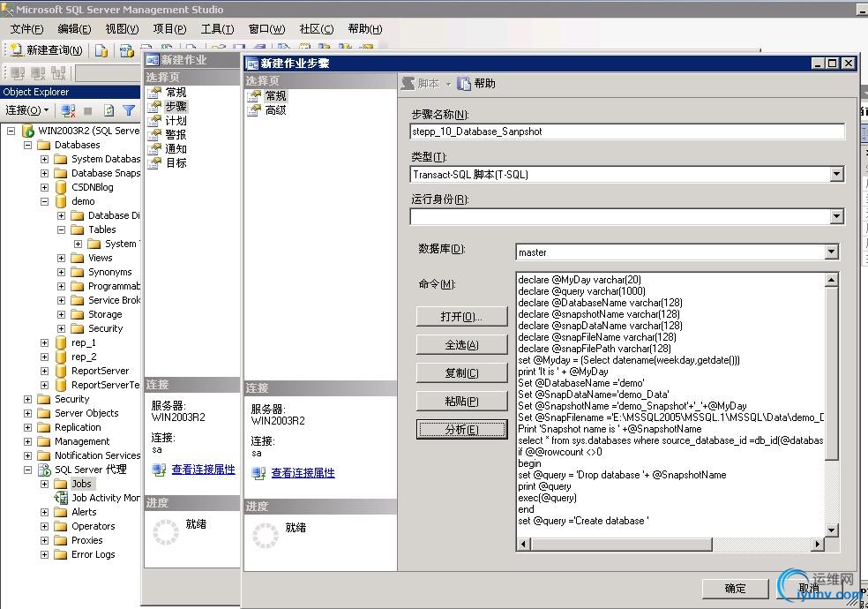This screenshot has width=868, height=609.
Task: Click the 复制(C) copy button
Action: click(x=461, y=373)
